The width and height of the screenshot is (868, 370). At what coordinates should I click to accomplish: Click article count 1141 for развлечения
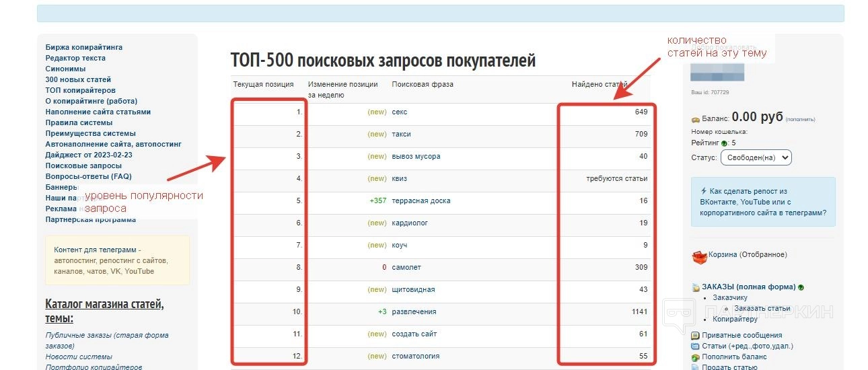pos(639,312)
